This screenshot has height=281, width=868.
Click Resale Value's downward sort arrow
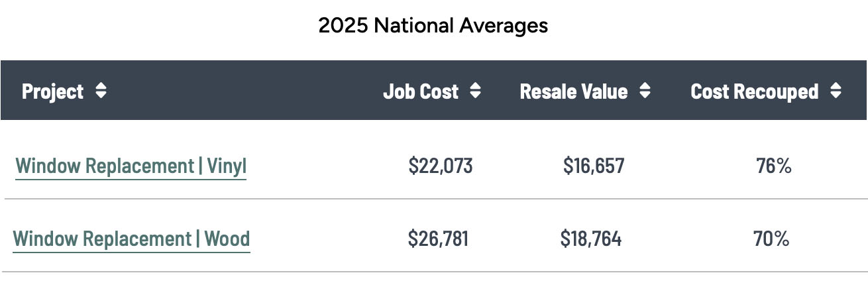645,95
